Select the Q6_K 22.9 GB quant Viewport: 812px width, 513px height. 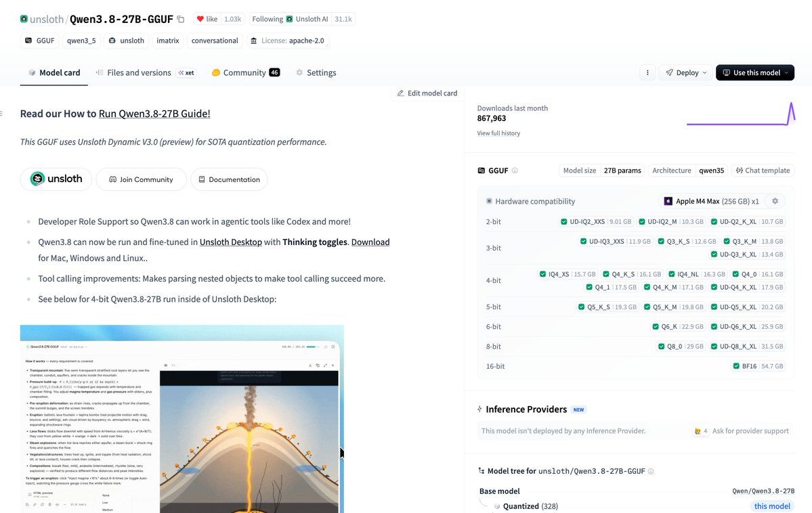click(x=678, y=327)
